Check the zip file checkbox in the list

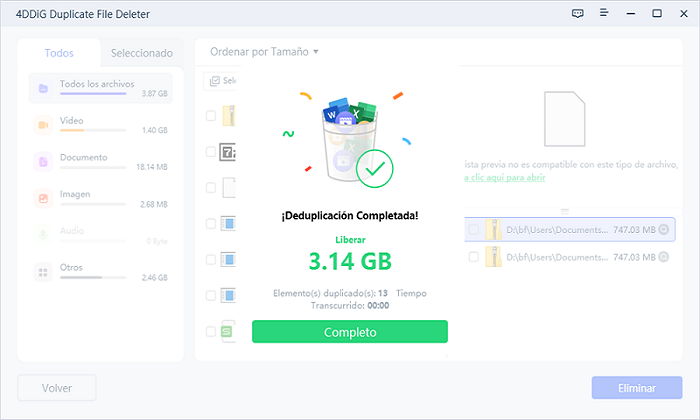(x=211, y=116)
